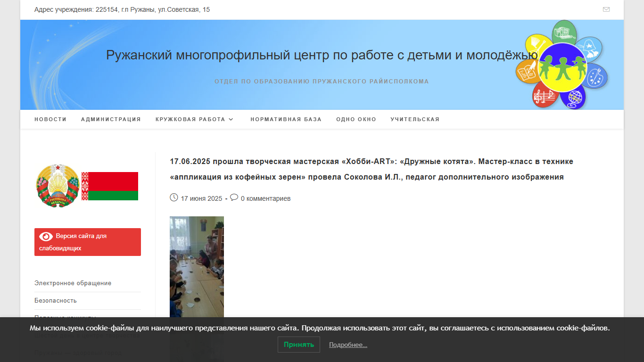
Task: Click subtitle Отдел по образованию Пружанского райисполкома
Action: pyautogui.click(x=322, y=82)
